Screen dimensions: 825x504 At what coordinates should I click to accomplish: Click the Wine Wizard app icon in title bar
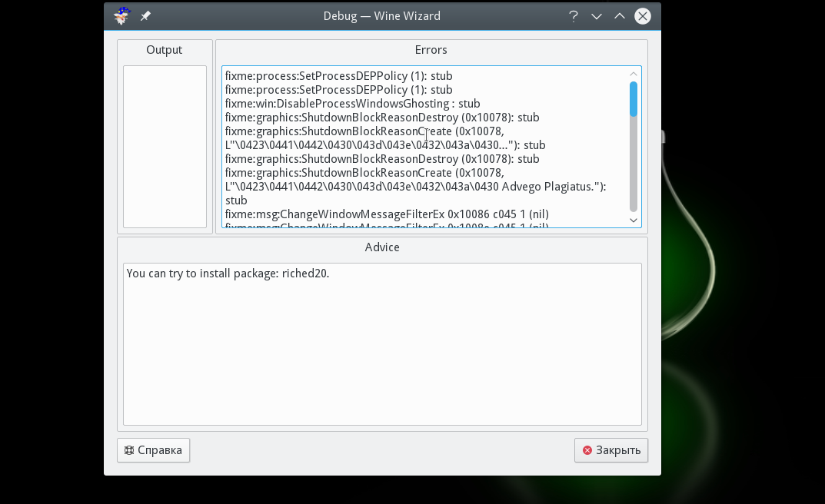(122, 16)
